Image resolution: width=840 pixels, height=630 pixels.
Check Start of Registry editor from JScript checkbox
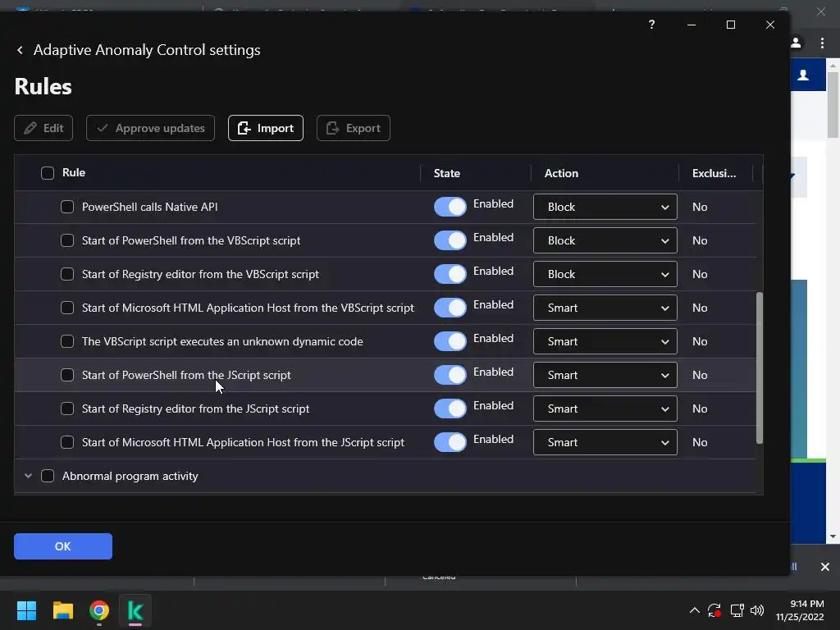(67, 409)
